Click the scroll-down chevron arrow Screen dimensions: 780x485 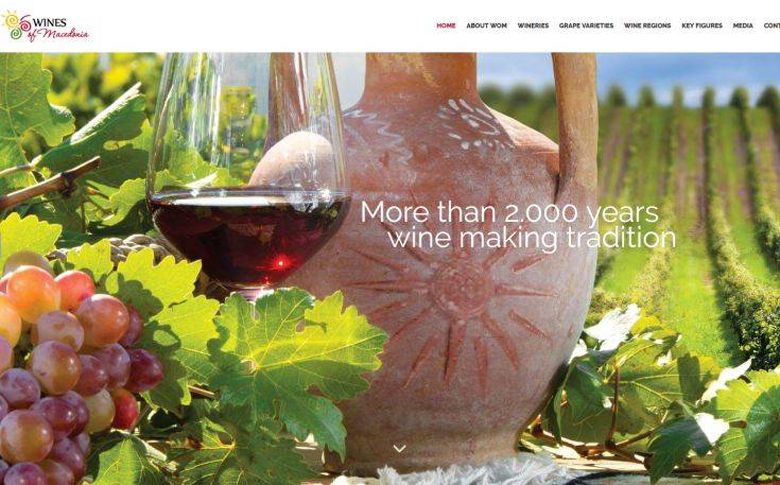point(399,449)
